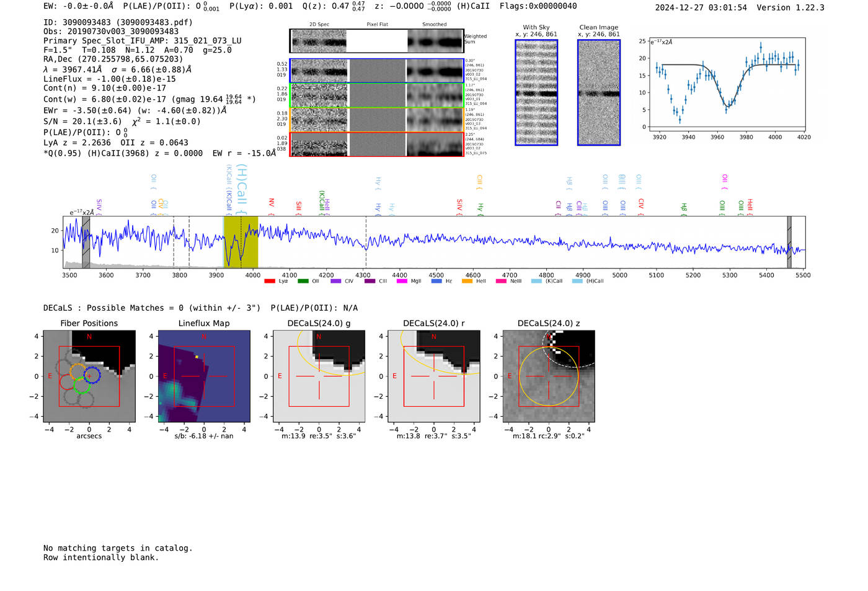Click the Pixel Flat column header

(x=378, y=25)
